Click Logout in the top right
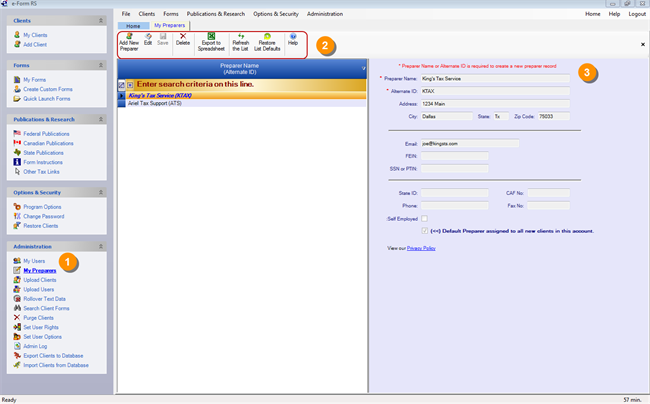The width and height of the screenshot is (650, 404). pos(637,14)
